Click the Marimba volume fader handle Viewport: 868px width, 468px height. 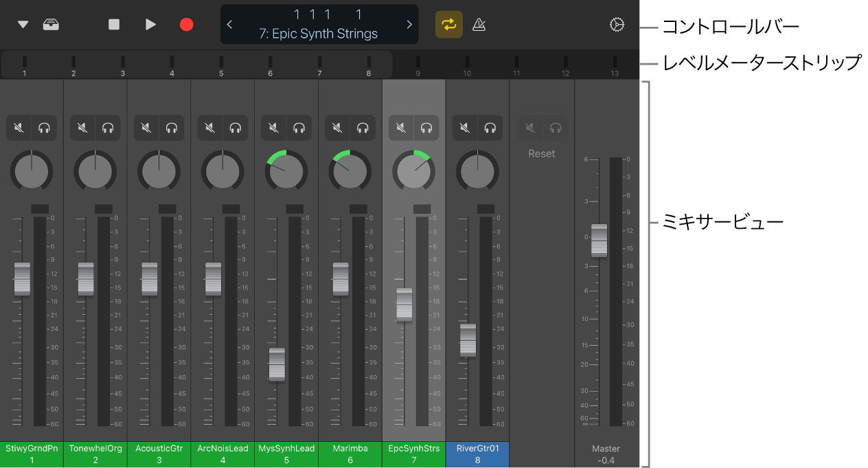(x=341, y=279)
